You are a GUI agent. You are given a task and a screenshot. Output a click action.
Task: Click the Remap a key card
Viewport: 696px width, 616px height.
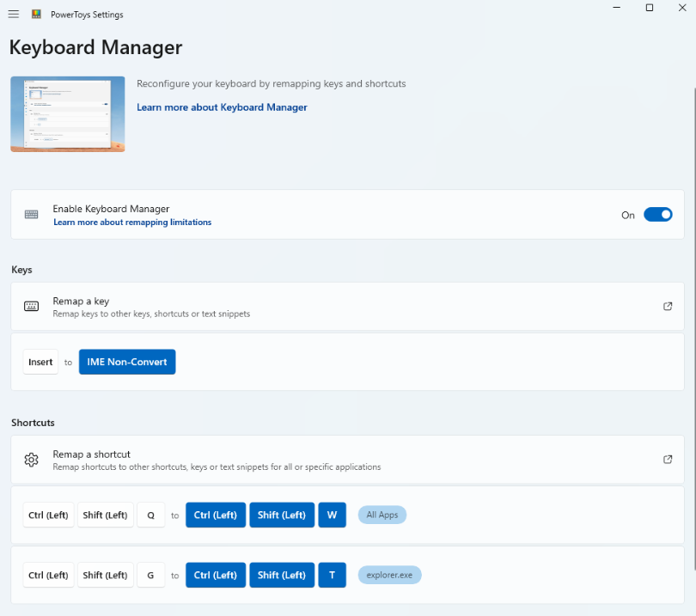347,306
